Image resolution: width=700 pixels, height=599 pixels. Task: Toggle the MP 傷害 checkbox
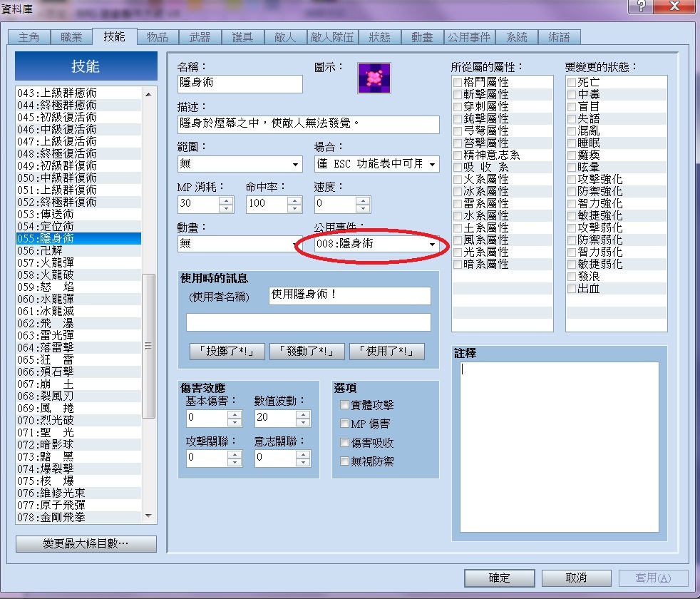click(344, 424)
